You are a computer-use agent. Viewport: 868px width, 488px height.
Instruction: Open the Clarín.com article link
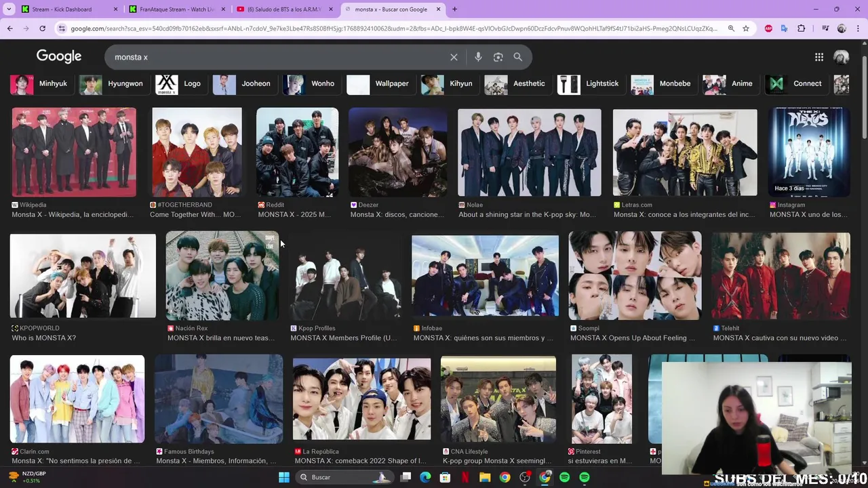(x=75, y=461)
